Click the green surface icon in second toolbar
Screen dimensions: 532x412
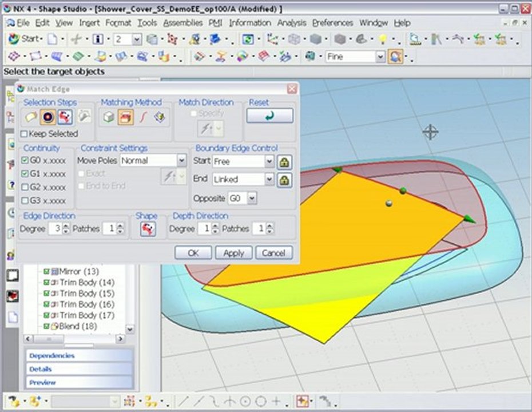78,56
